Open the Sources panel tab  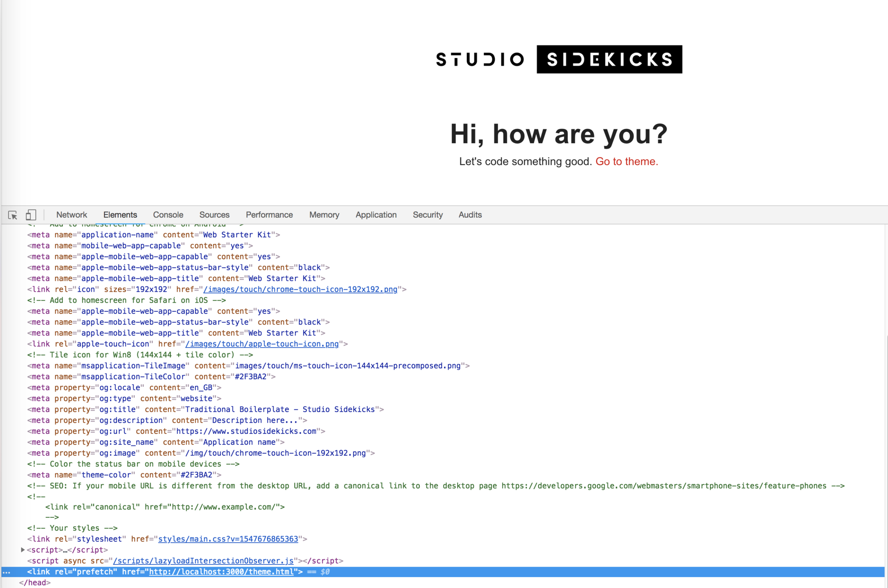point(214,215)
